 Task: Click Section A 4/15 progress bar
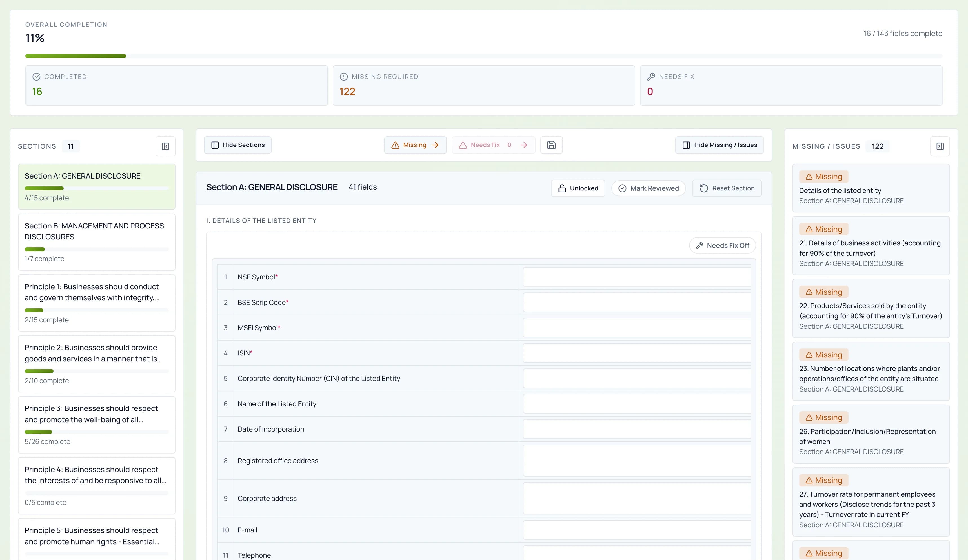point(96,188)
